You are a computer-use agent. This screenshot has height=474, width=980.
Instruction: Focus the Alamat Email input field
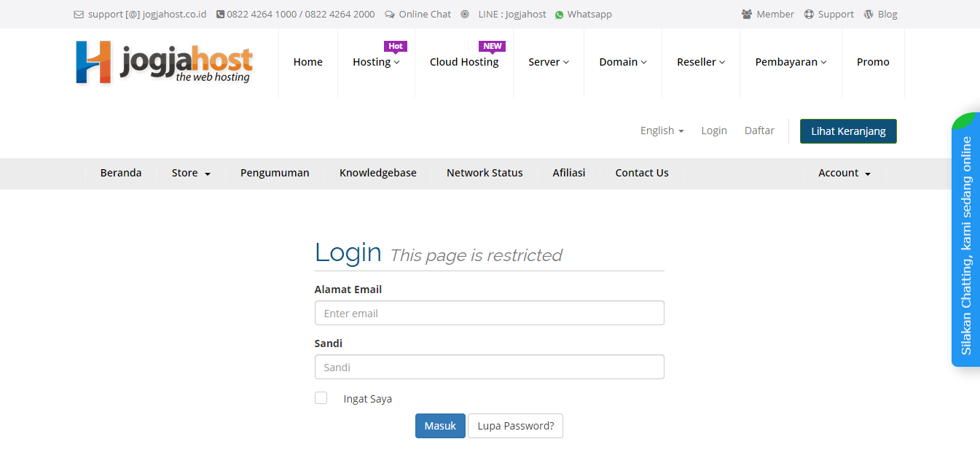[489, 314]
